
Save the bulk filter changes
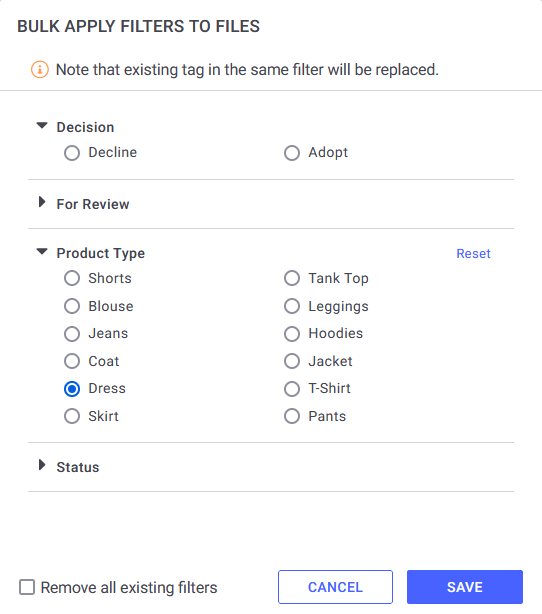tap(465, 587)
